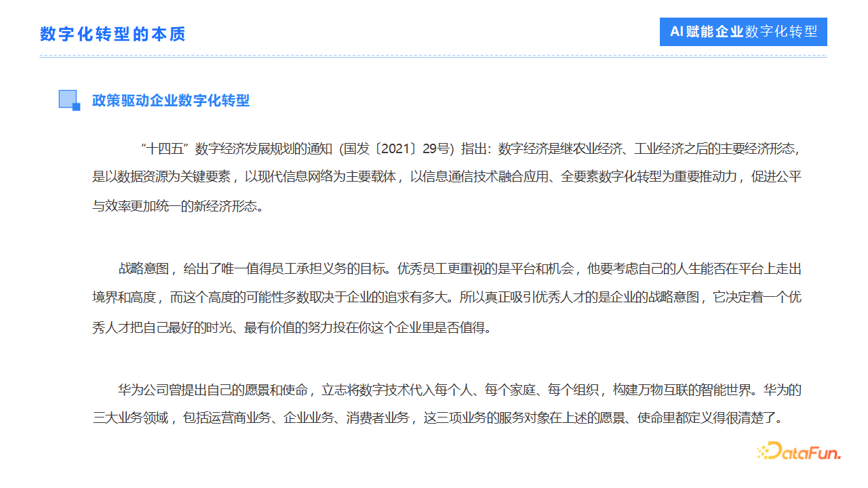
Task: Click the line beginning 是以数据资源为关键要素
Action: pos(447,177)
